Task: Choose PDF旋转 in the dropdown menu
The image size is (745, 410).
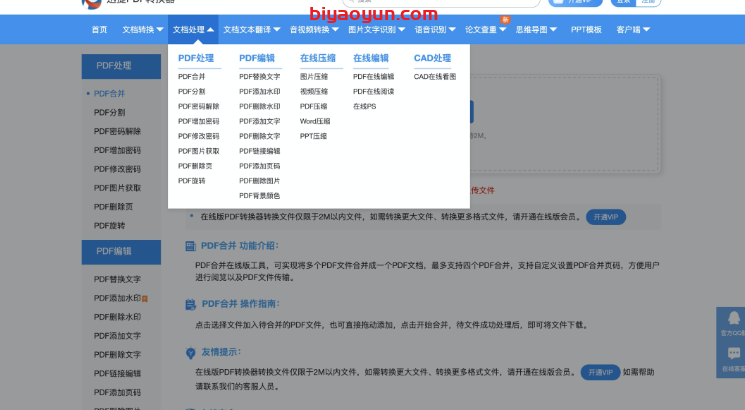Action: click(x=191, y=181)
